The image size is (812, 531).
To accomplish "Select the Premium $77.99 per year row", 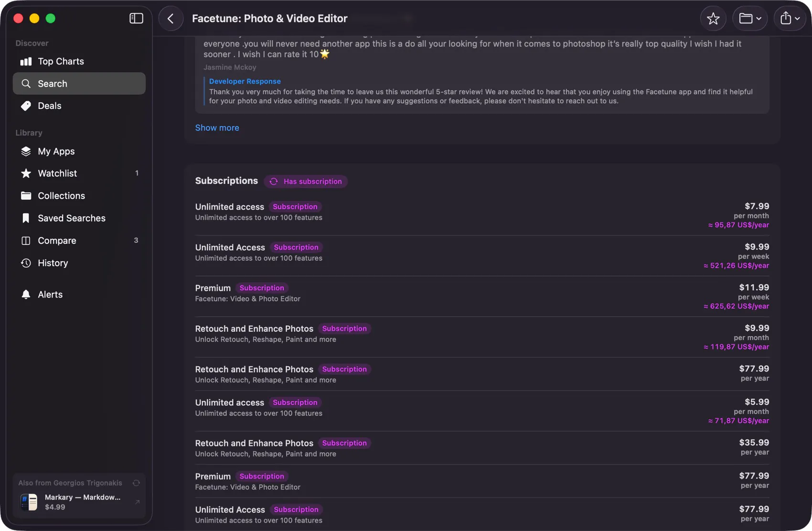I will [482, 481].
